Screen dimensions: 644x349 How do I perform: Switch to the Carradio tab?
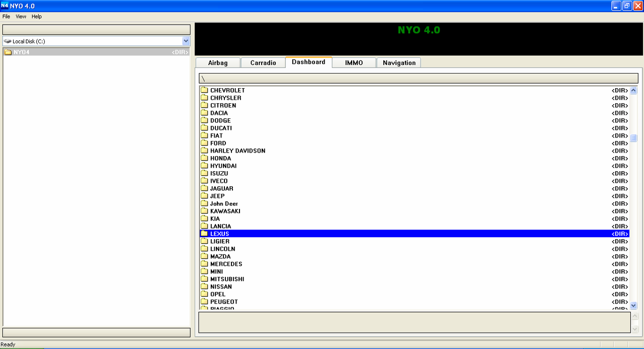(x=263, y=63)
